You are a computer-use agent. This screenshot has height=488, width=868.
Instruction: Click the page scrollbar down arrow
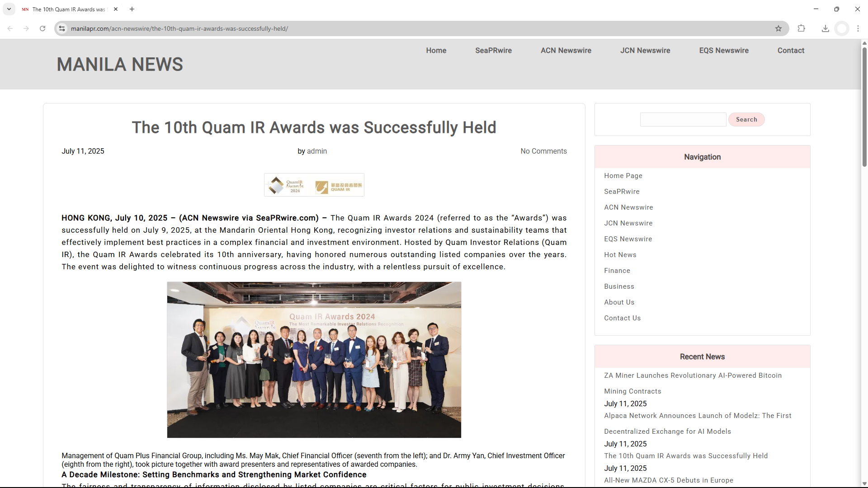pyautogui.click(x=864, y=484)
